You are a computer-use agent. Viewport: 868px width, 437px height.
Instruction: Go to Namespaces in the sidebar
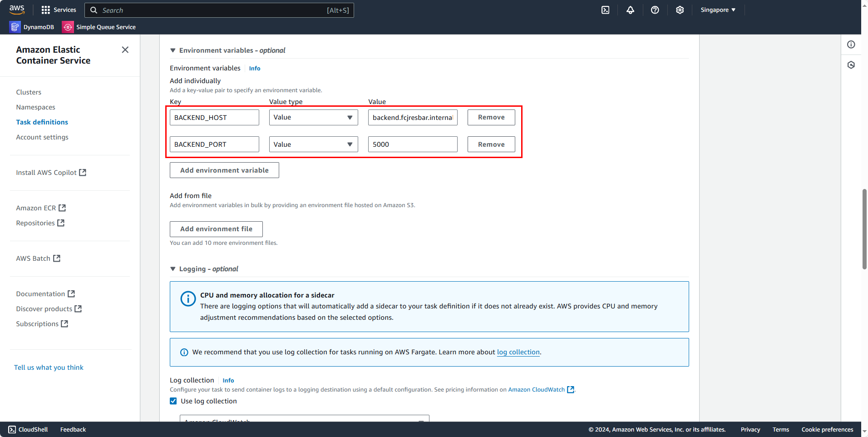[35, 107]
